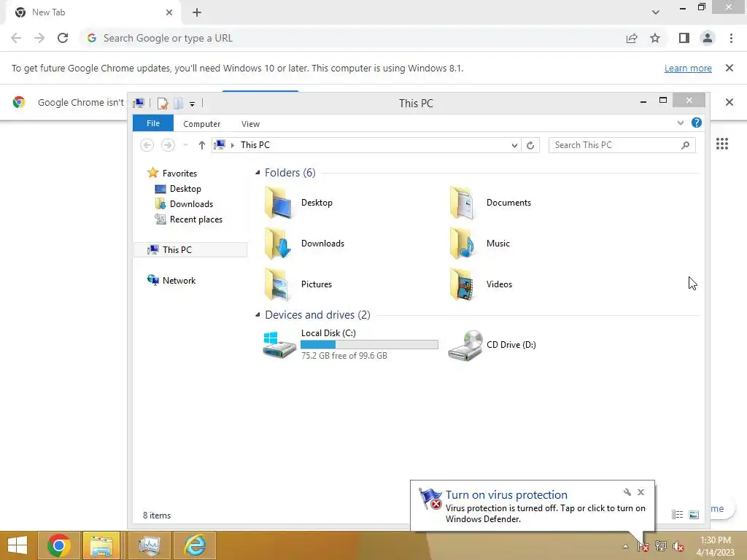Click the New folder quick access icon

(178, 104)
